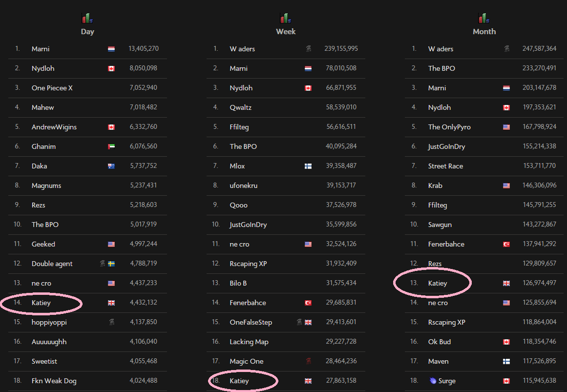The height and width of the screenshot is (392, 567).
Task: Click the helmet icon next to hoppiyoppi
Action: 112,322
